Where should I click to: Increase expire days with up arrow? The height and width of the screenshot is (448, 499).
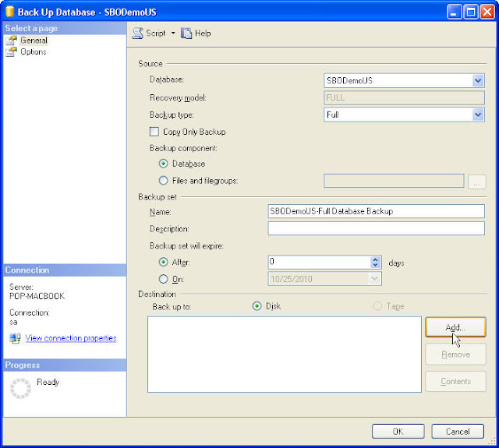click(x=376, y=259)
